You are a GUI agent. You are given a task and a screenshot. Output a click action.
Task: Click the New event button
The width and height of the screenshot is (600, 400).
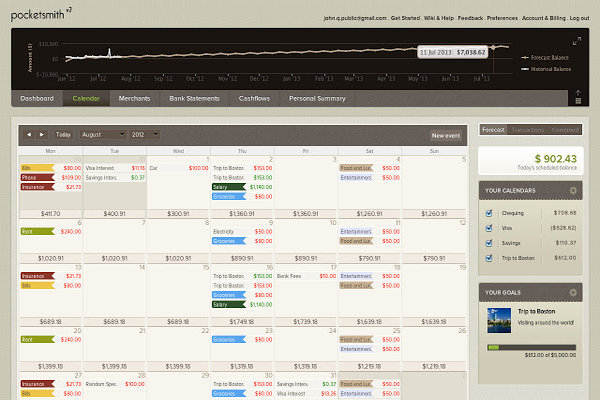[446, 134]
